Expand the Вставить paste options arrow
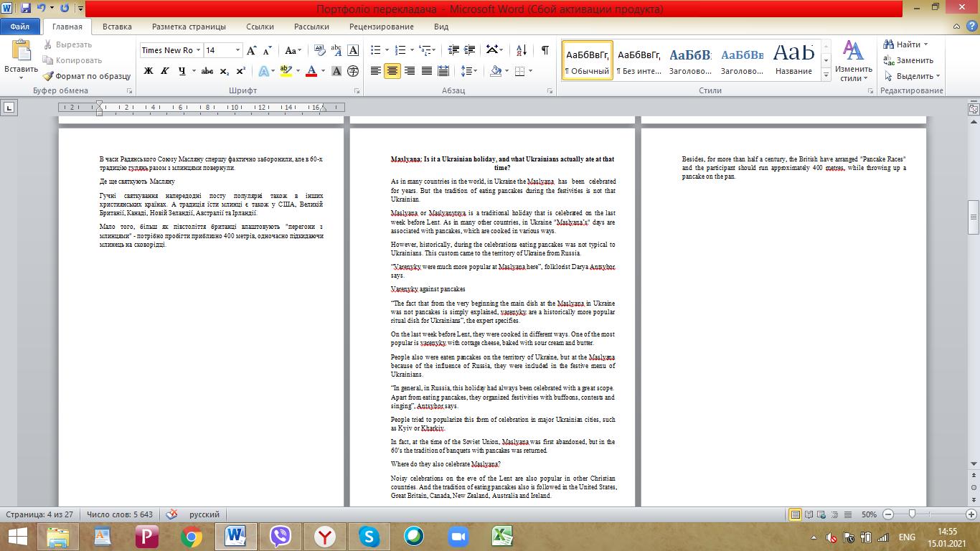The height and width of the screenshot is (551, 980). [x=21, y=78]
